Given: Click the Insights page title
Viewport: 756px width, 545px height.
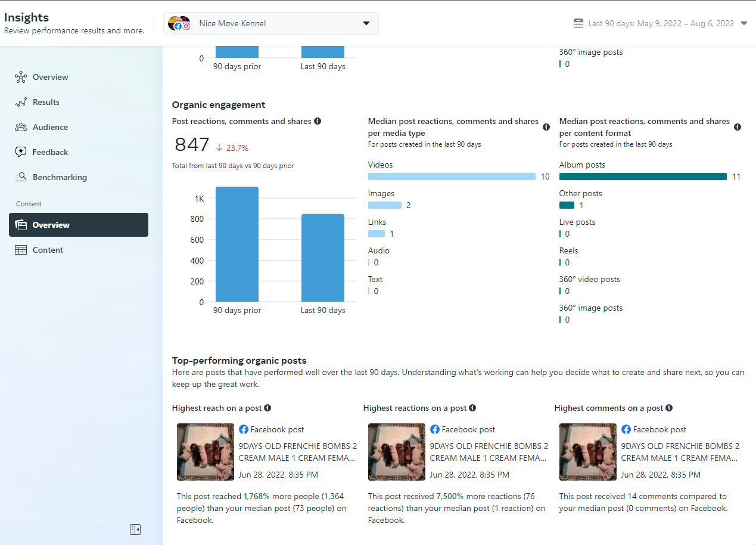Looking at the screenshot, I should pos(27,17).
